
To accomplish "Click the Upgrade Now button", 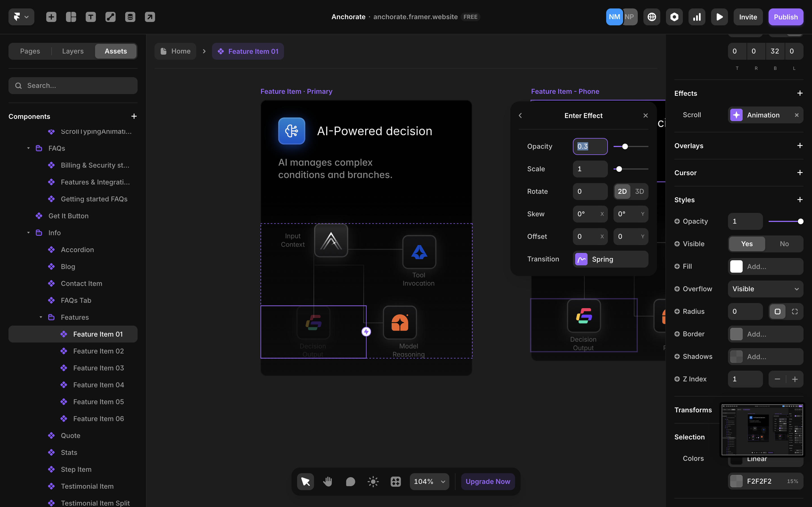I will coord(487,482).
